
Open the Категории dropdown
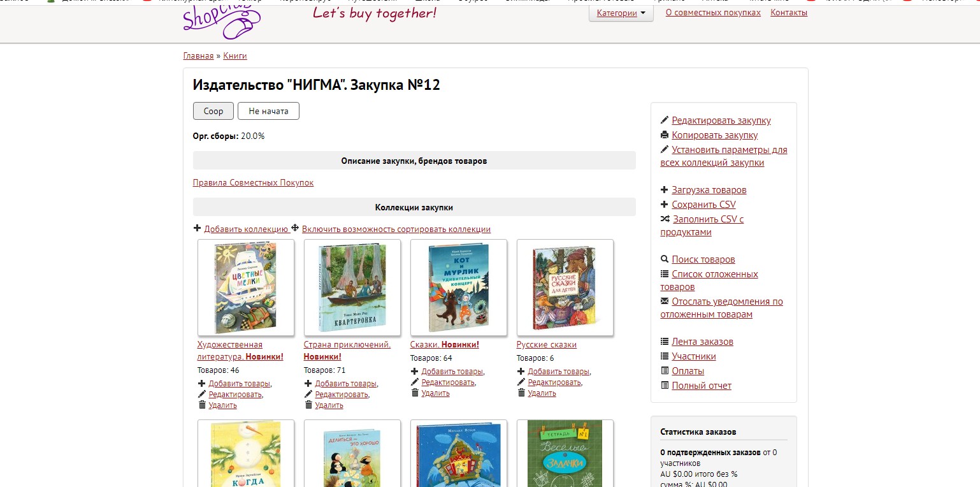(x=621, y=13)
